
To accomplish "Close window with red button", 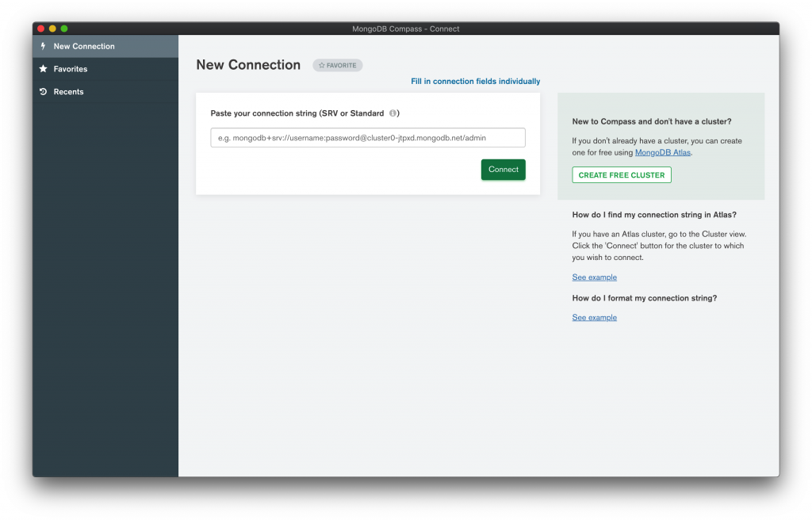I will (41, 29).
